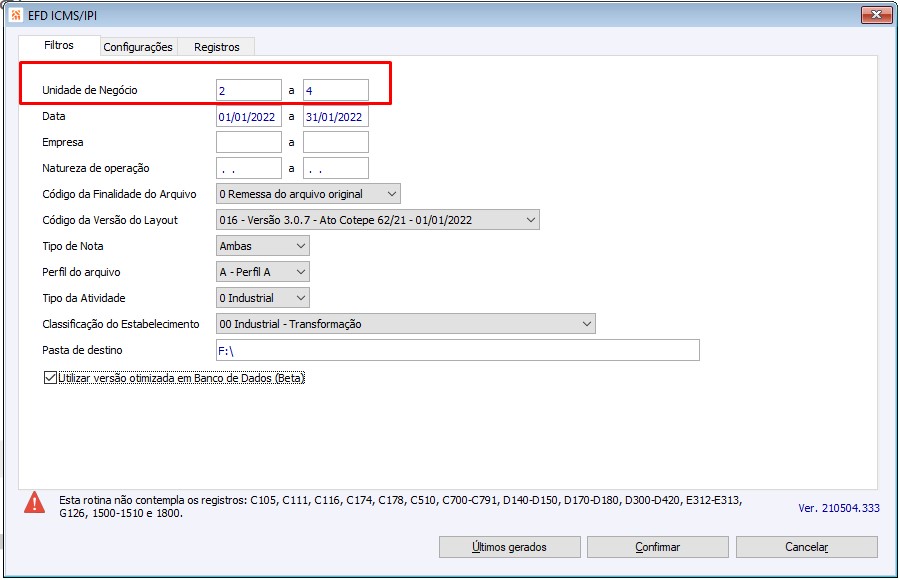Click the Unidade de Negócio end field
This screenshot has height=580, width=900.
[x=336, y=91]
